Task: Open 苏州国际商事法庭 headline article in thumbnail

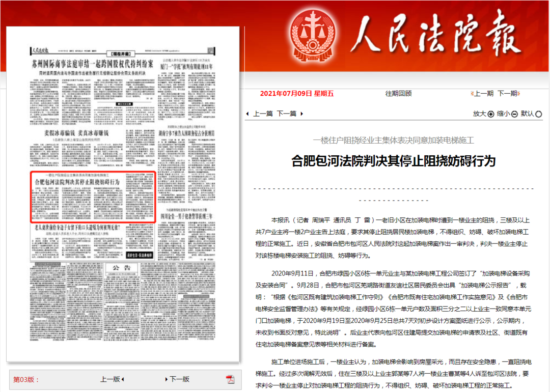Action: click(93, 64)
